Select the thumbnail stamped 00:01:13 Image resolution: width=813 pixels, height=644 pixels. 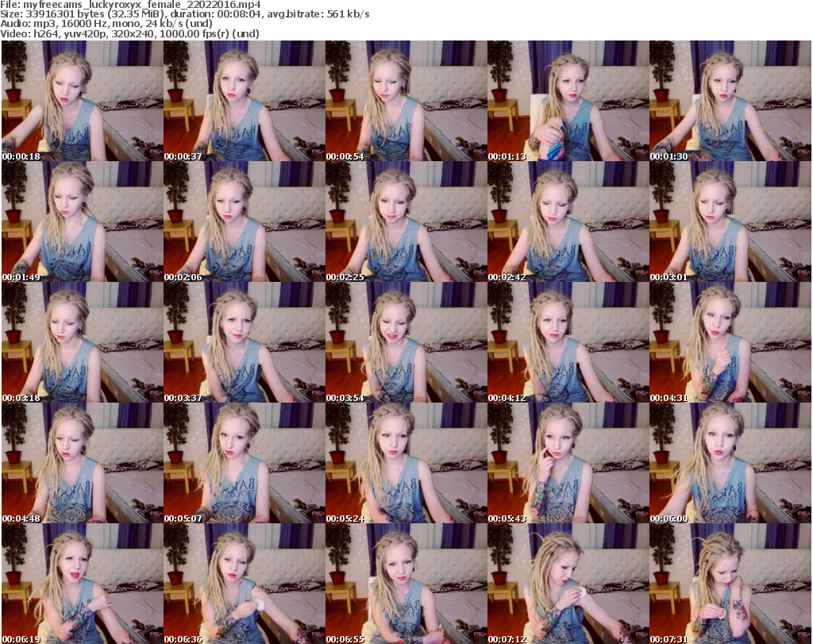tap(568, 101)
